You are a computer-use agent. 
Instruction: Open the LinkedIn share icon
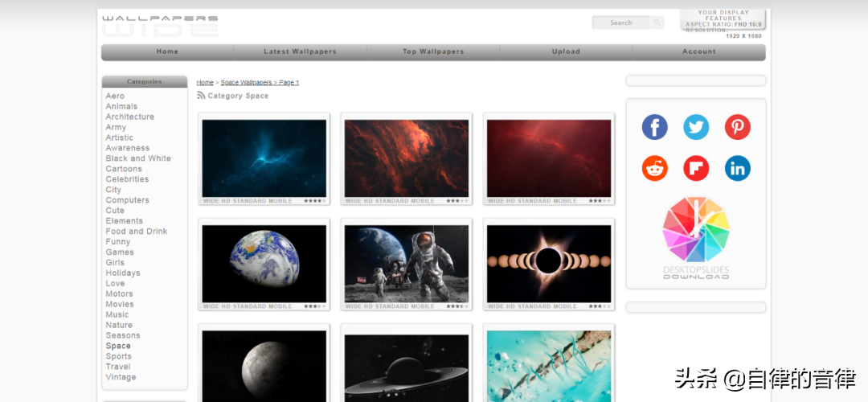click(x=737, y=168)
